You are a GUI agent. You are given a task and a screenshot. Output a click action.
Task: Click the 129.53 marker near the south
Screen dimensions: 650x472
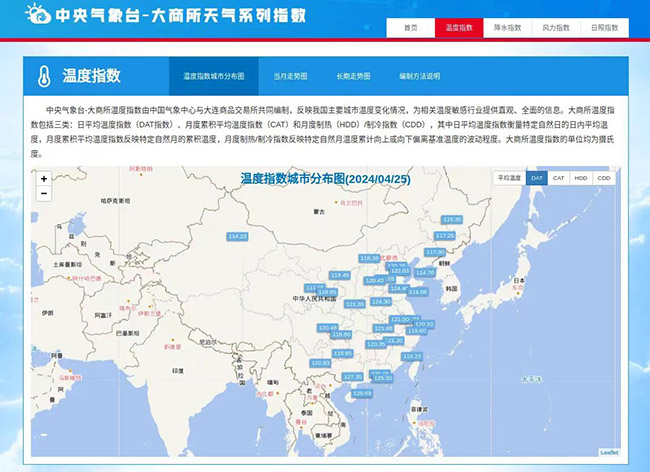(362, 393)
